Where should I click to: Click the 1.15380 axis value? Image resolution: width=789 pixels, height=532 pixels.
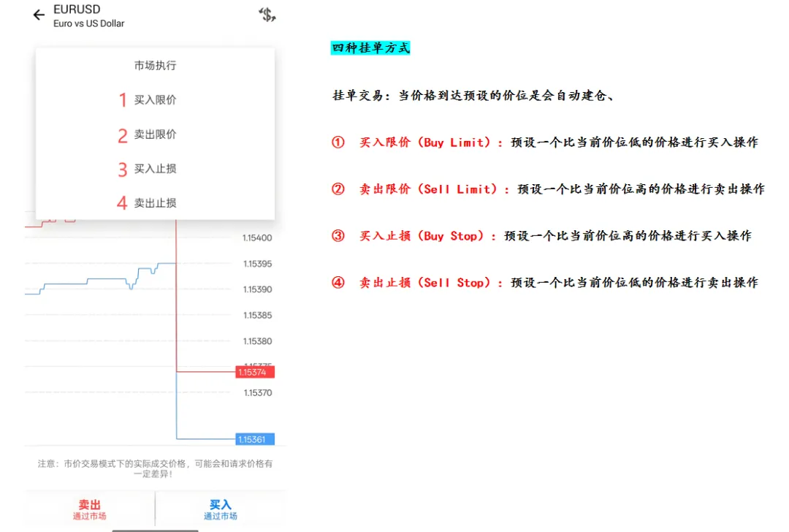click(257, 341)
